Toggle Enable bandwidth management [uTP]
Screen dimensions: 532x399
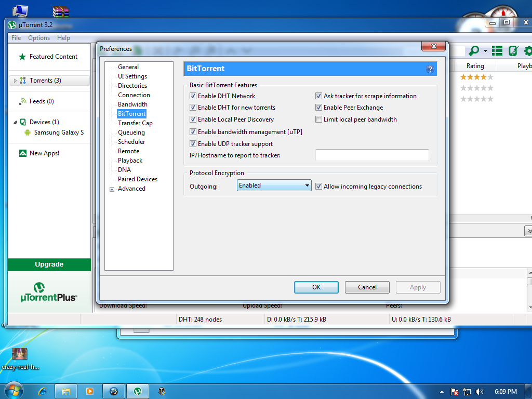193,131
